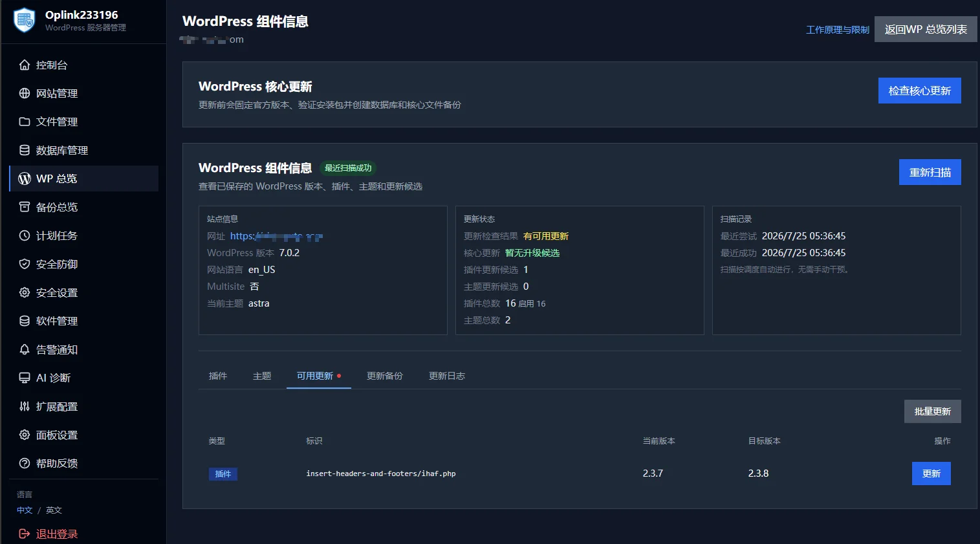Open the 工作原理与限制 link
The width and height of the screenshot is (980, 544).
[x=838, y=30]
